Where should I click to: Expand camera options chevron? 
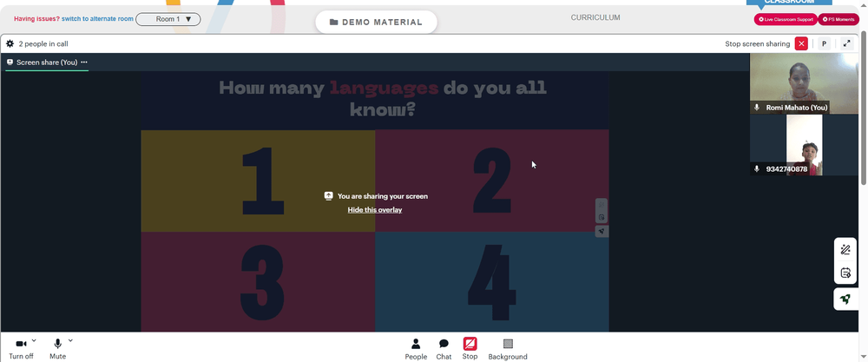tap(34, 340)
